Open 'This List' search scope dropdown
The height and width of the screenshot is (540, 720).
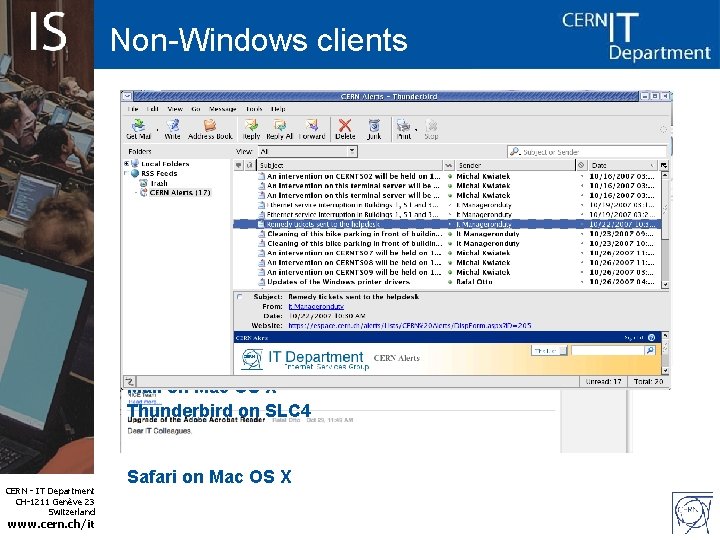pos(549,351)
